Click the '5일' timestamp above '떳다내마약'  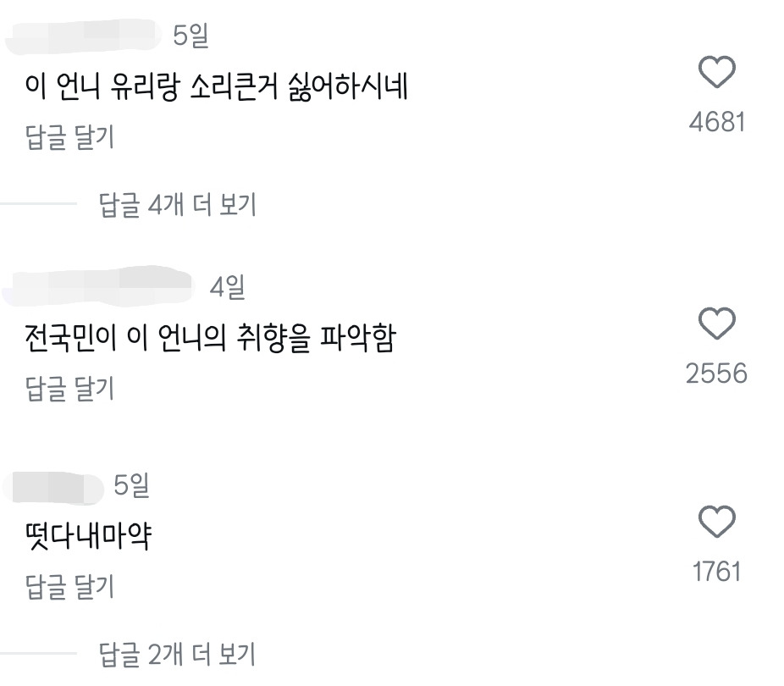pyautogui.click(x=131, y=485)
